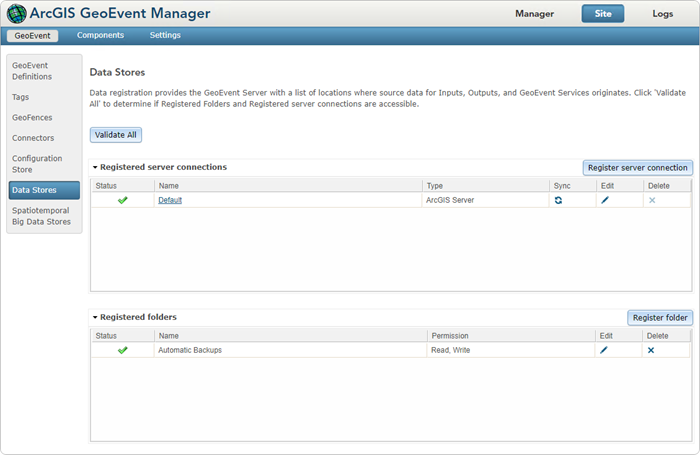Open the Logs tab

[x=662, y=14]
